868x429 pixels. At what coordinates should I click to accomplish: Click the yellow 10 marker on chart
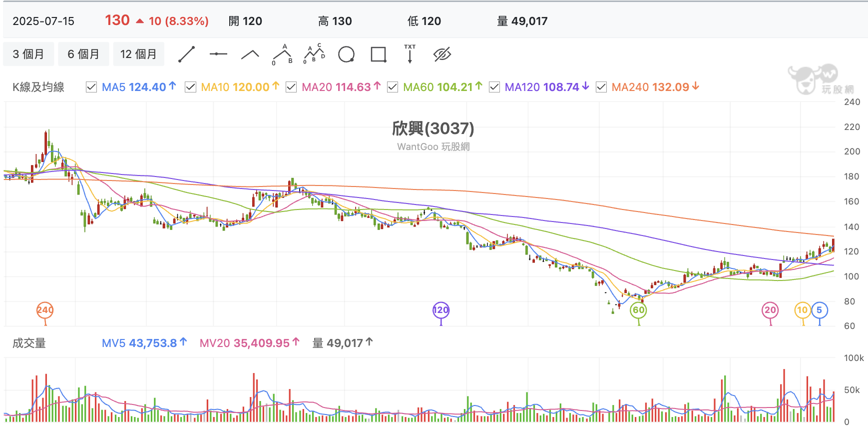pyautogui.click(x=803, y=310)
